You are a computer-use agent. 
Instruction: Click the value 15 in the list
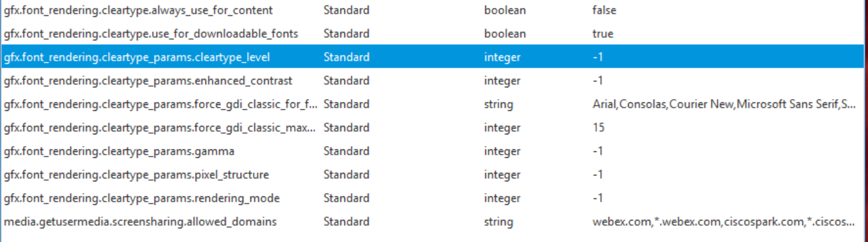click(x=598, y=128)
